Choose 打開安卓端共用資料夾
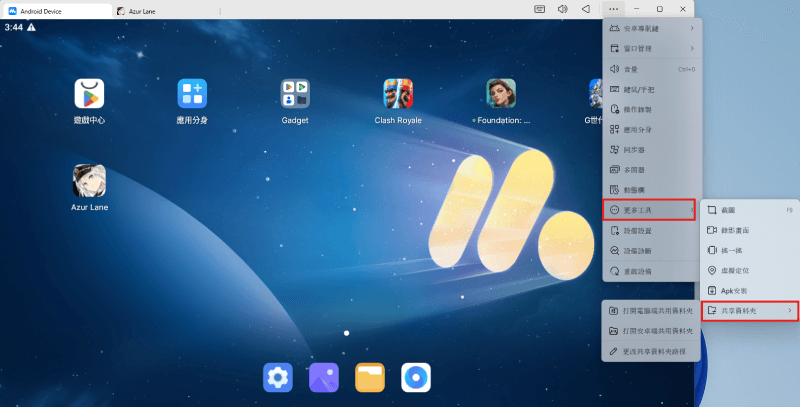Image resolution: width=800 pixels, height=407 pixels. point(651,331)
